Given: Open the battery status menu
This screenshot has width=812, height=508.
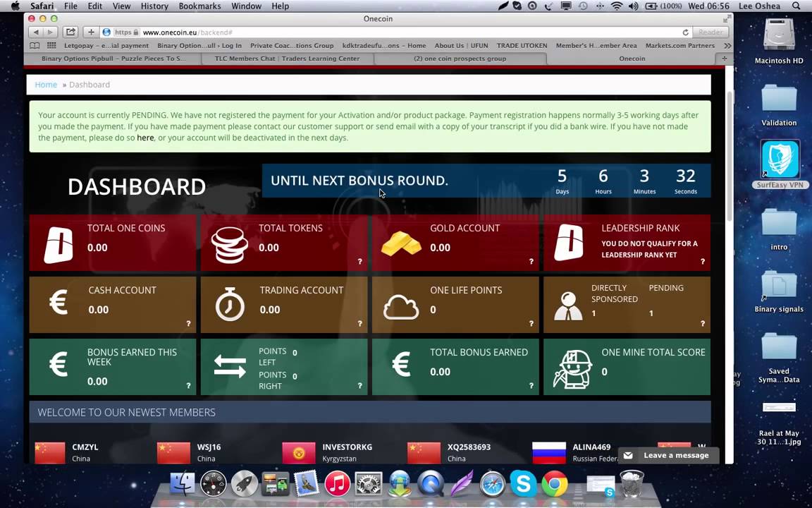Looking at the screenshot, I should click(663, 6).
